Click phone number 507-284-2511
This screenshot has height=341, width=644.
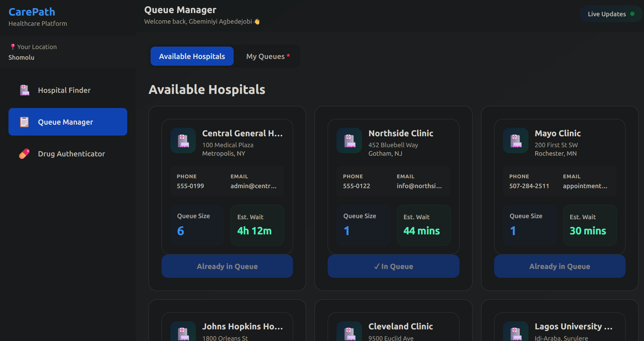[529, 186]
